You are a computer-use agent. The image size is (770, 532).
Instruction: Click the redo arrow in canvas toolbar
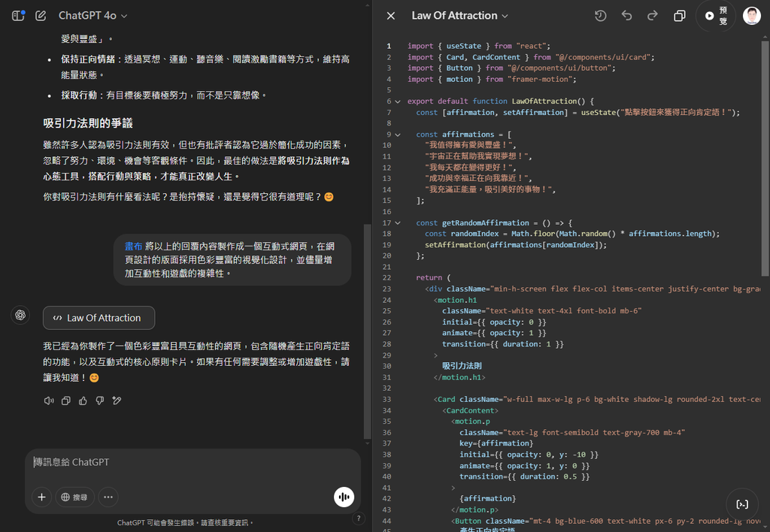652,16
